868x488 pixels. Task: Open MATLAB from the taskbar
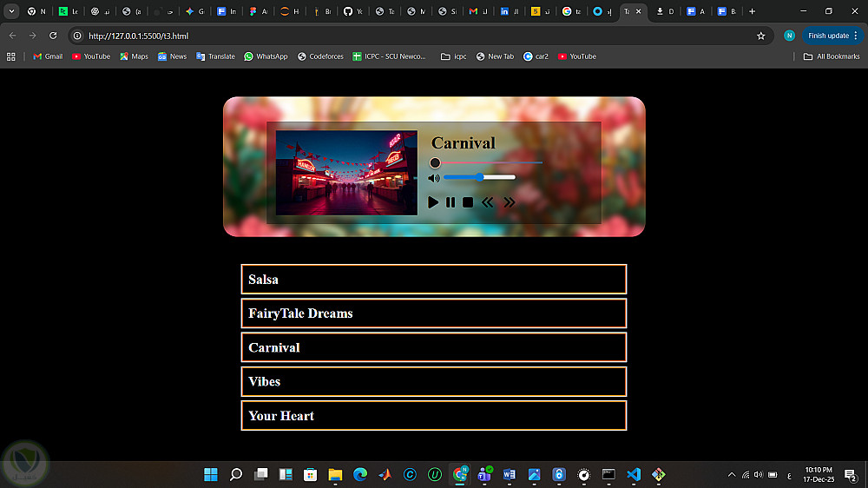coord(385,474)
